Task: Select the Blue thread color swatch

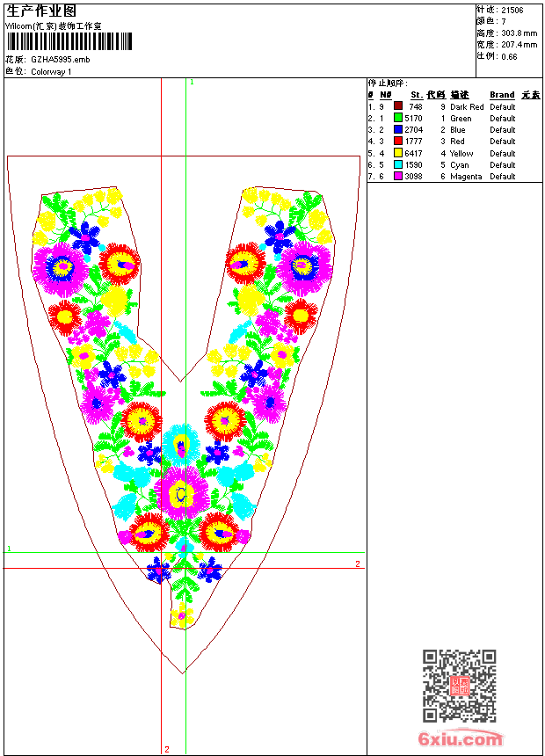Action: pyautogui.click(x=398, y=129)
